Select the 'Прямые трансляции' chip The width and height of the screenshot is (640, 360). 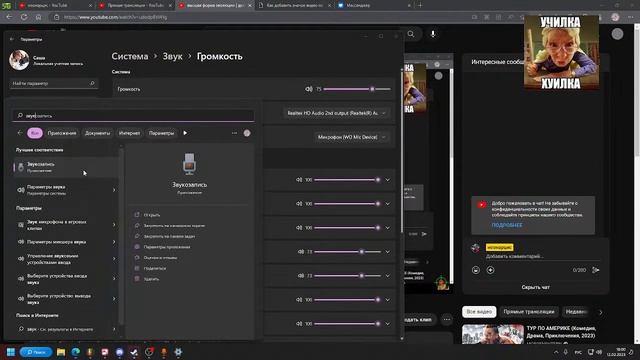529,312
